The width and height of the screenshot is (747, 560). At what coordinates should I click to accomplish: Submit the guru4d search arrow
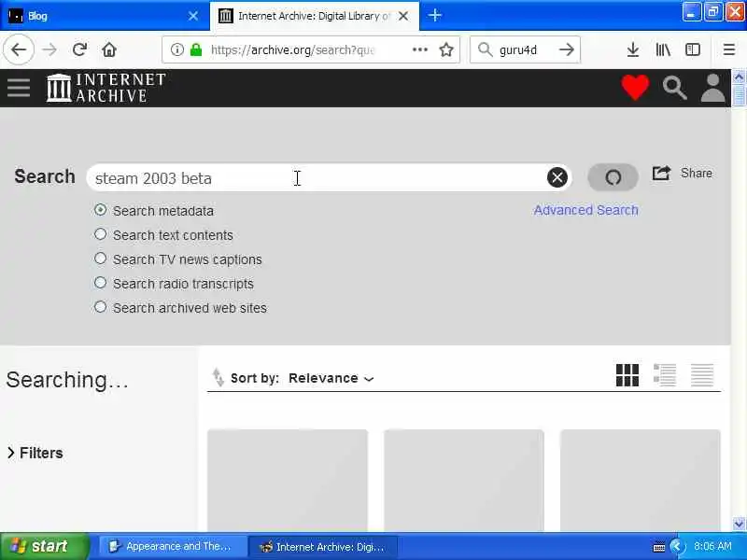pos(567,49)
